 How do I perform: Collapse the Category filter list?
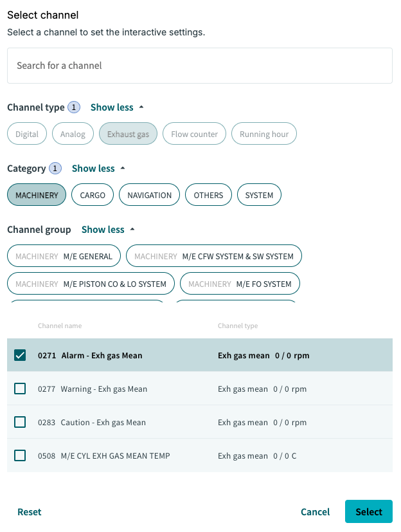98,169
